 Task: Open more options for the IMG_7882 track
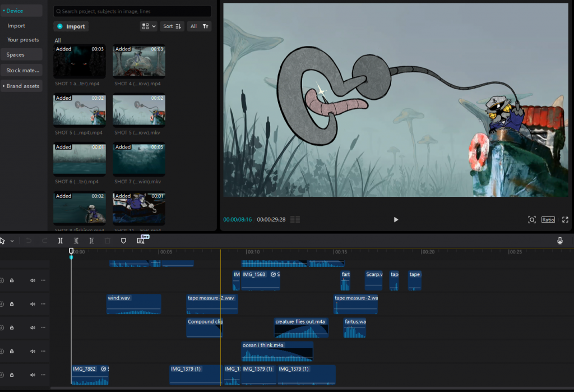coord(43,375)
